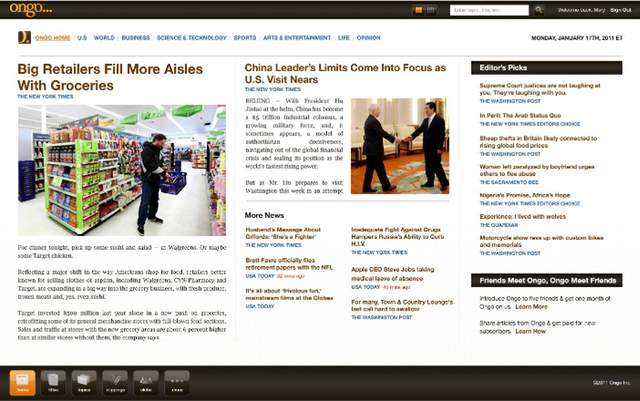Open the clubs people icon
Viewport: 640px width, 401px height.
pyautogui.click(x=146, y=383)
